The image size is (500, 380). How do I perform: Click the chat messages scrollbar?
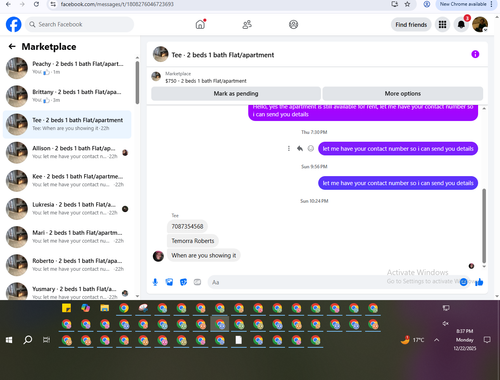484,226
